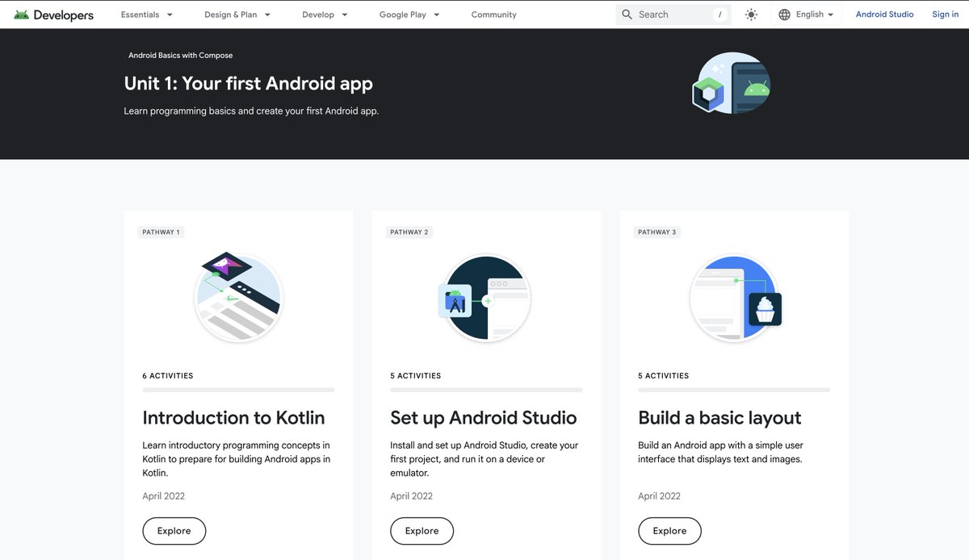Image resolution: width=969 pixels, height=560 pixels.
Task: Click the Build a basic layout progress bar
Action: point(734,390)
